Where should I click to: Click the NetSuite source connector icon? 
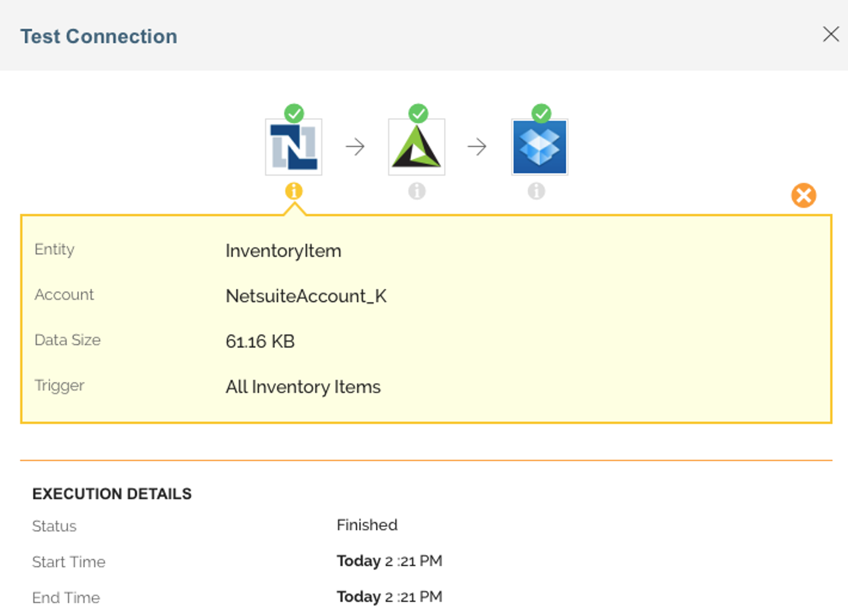click(293, 147)
